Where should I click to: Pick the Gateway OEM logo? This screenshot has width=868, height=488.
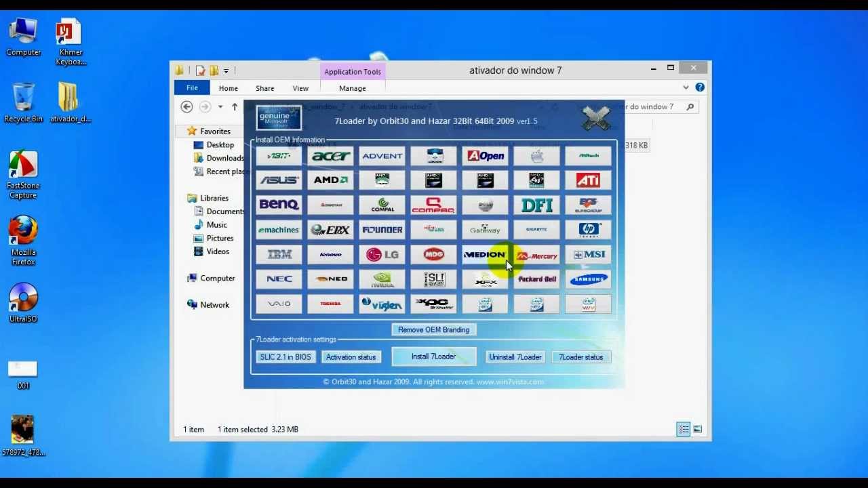coord(486,230)
